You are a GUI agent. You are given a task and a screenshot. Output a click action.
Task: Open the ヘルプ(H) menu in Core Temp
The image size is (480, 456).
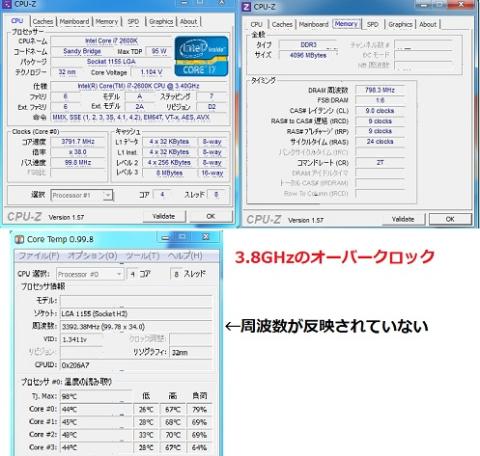click(185, 256)
